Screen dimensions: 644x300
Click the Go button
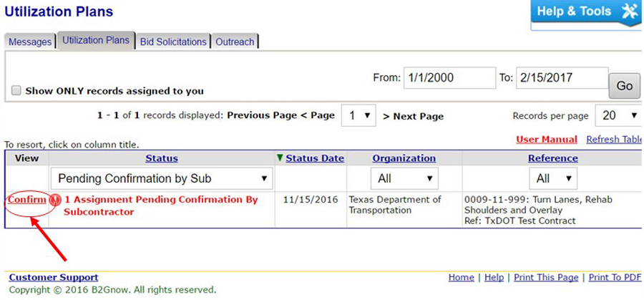[x=624, y=86]
